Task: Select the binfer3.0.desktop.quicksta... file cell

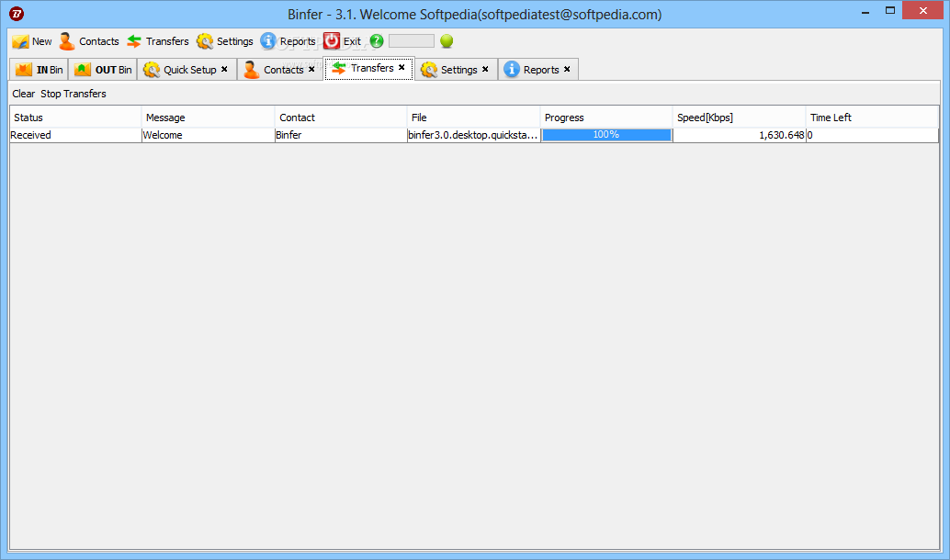Action: coord(474,135)
